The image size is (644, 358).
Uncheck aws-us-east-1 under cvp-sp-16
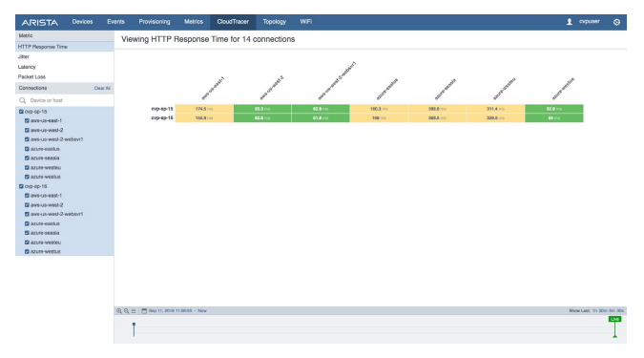pyautogui.click(x=27, y=196)
